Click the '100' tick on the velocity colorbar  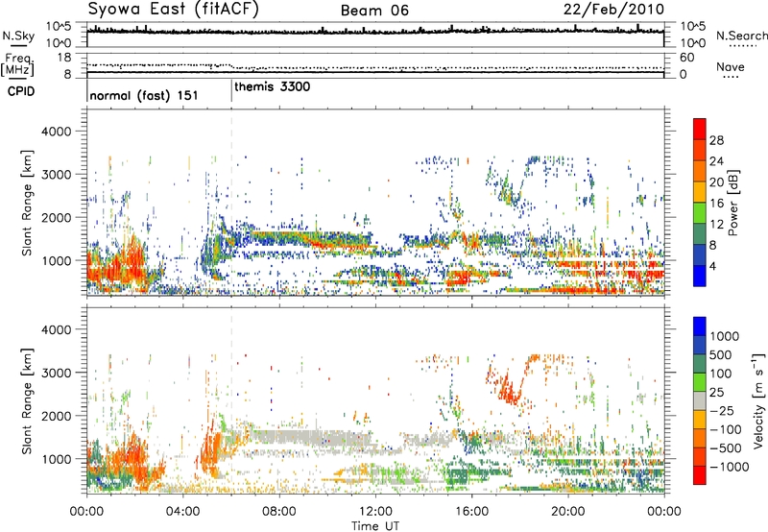721,374
